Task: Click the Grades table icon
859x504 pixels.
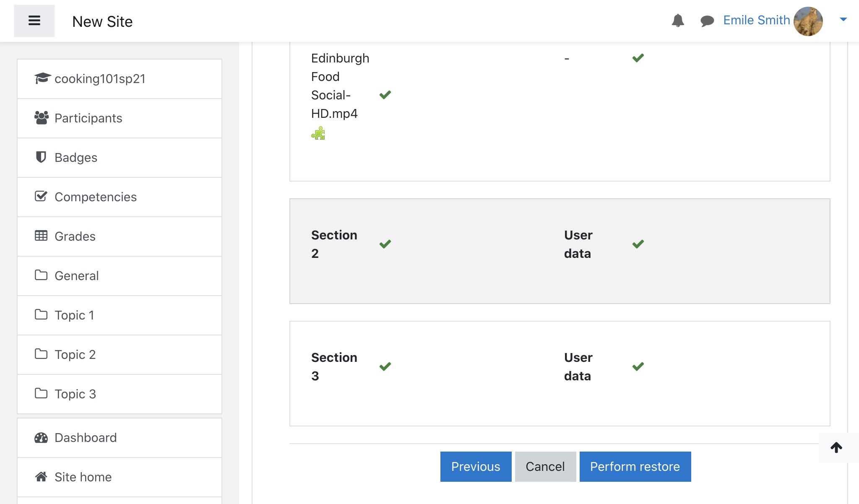Action: tap(41, 236)
